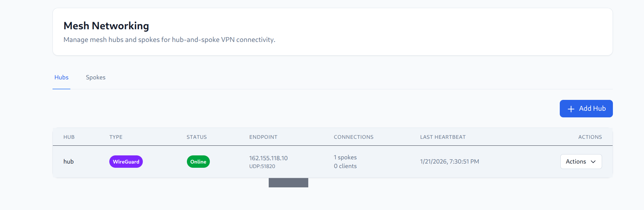Click the Mesh Networking heading
The height and width of the screenshot is (210, 644).
point(106,26)
